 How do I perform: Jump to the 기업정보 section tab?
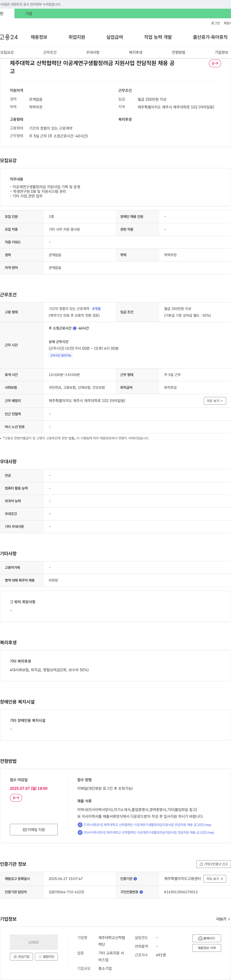point(222,53)
